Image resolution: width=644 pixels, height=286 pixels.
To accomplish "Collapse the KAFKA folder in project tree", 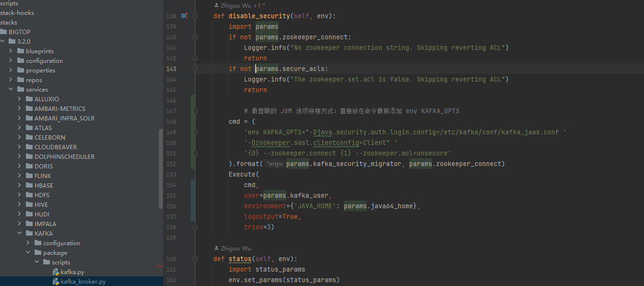I will (x=20, y=234).
